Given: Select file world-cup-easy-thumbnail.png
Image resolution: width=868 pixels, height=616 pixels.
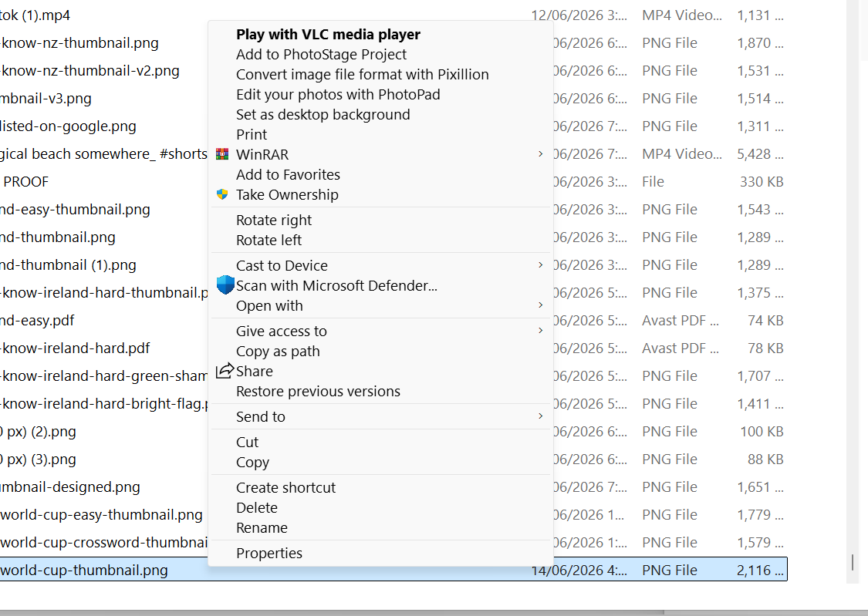Looking at the screenshot, I should [101, 515].
